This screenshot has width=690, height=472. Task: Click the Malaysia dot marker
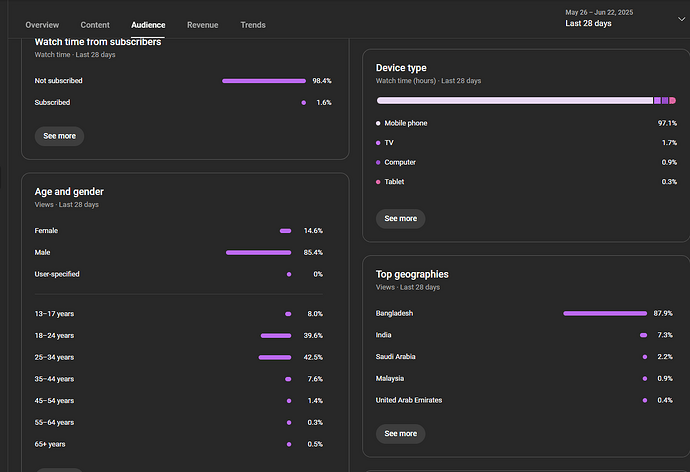point(645,379)
